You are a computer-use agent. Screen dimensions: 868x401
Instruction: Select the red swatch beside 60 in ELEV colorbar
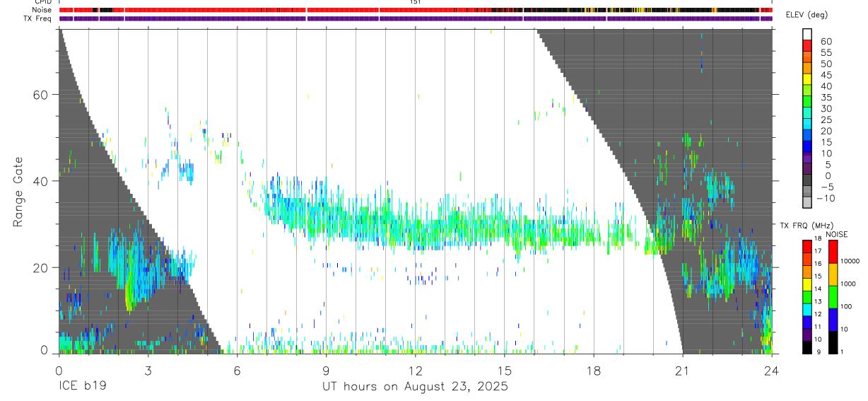point(807,45)
